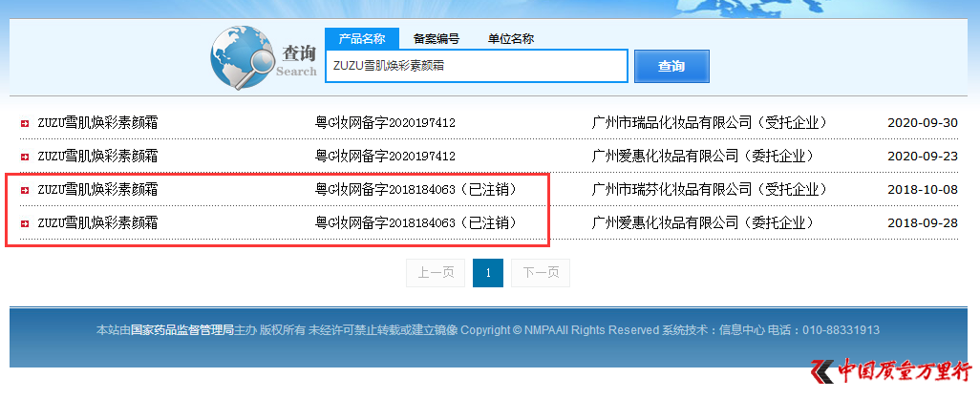Click 粤G妆网备字2020197412 in the 2020-09-23 row
The image size is (980, 399).
click(x=385, y=157)
